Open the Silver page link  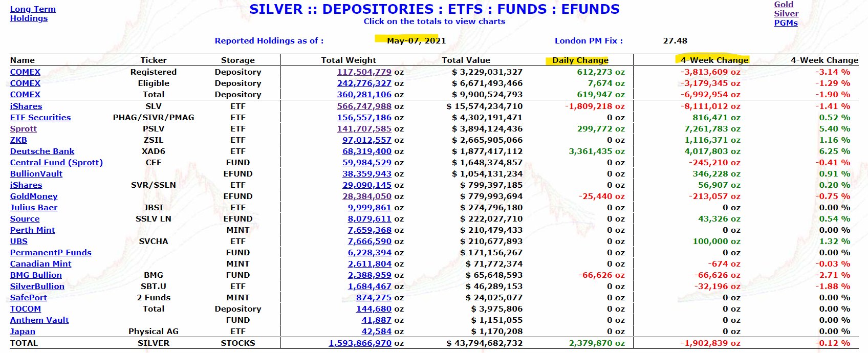coord(786,14)
